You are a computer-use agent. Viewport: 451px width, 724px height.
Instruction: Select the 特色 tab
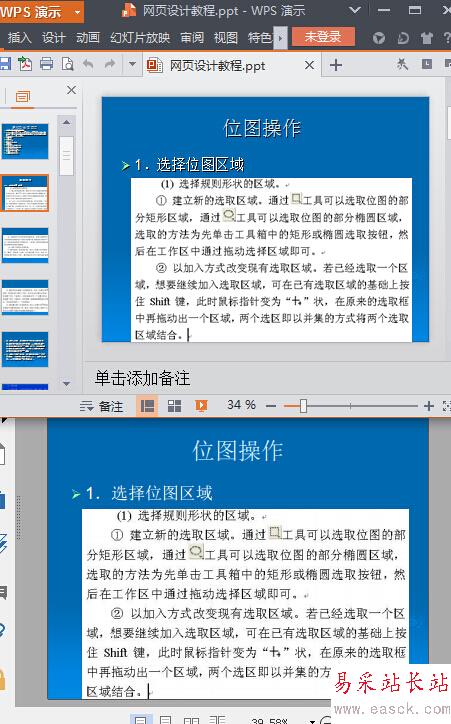click(x=259, y=37)
